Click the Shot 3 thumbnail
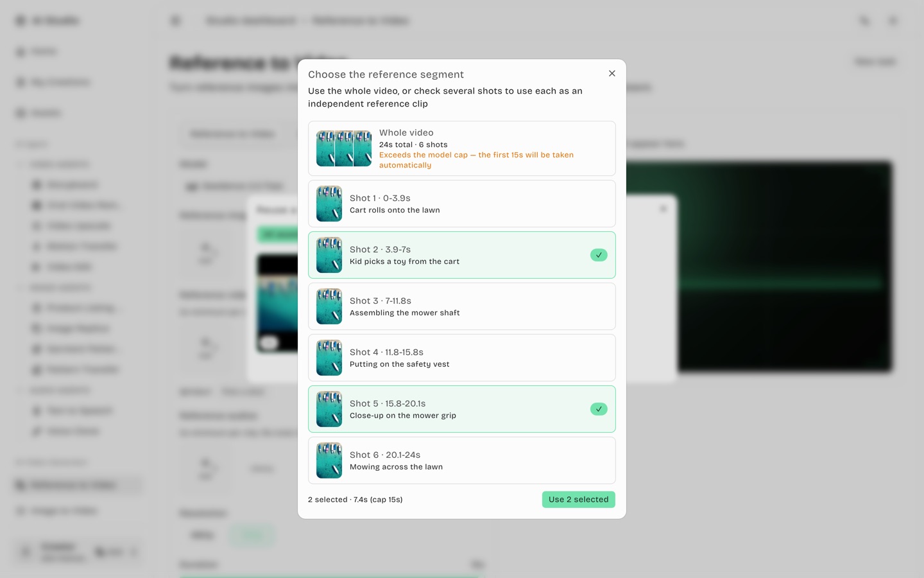Image resolution: width=924 pixels, height=578 pixels. click(x=329, y=306)
